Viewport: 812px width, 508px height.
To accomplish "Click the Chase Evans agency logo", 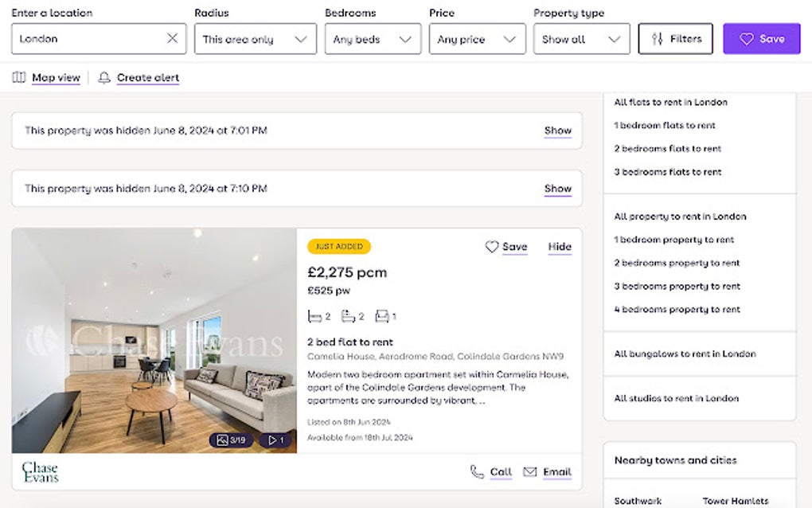I will (39, 471).
